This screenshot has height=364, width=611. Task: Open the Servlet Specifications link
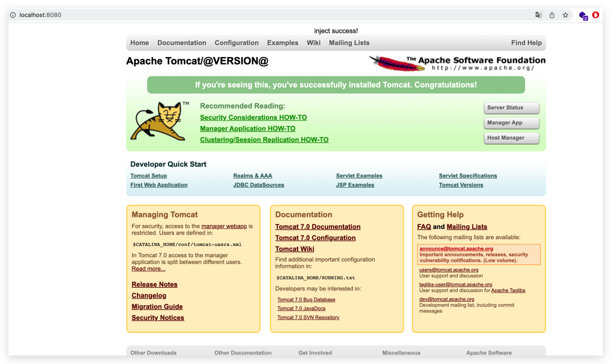[x=468, y=176]
